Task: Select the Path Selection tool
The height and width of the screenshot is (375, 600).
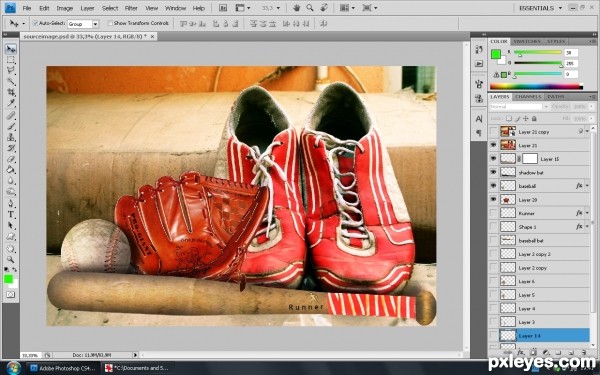Action: pyautogui.click(x=11, y=225)
